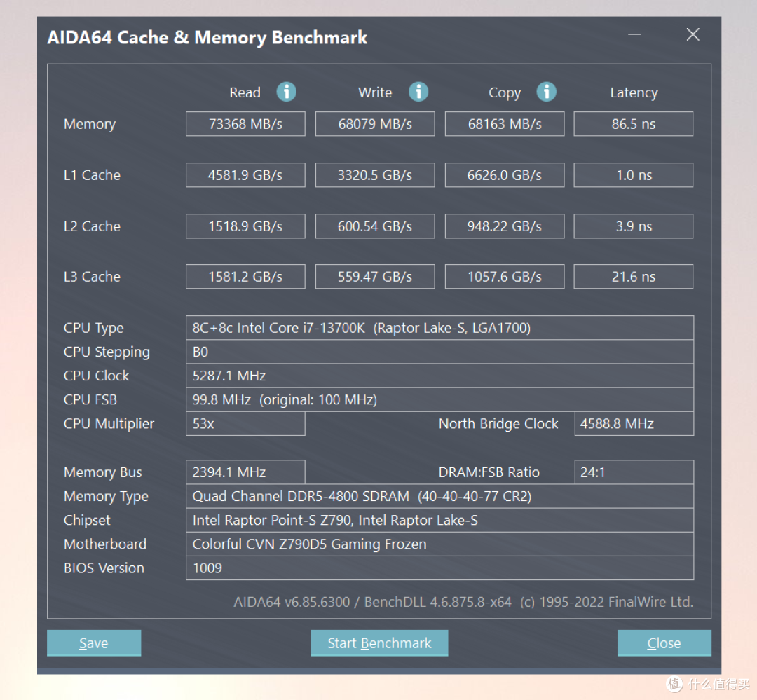This screenshot has height=700, width=757.
Task: Click L1 Cache Write 3320.5 GB/s
Action: pos(375,174)
